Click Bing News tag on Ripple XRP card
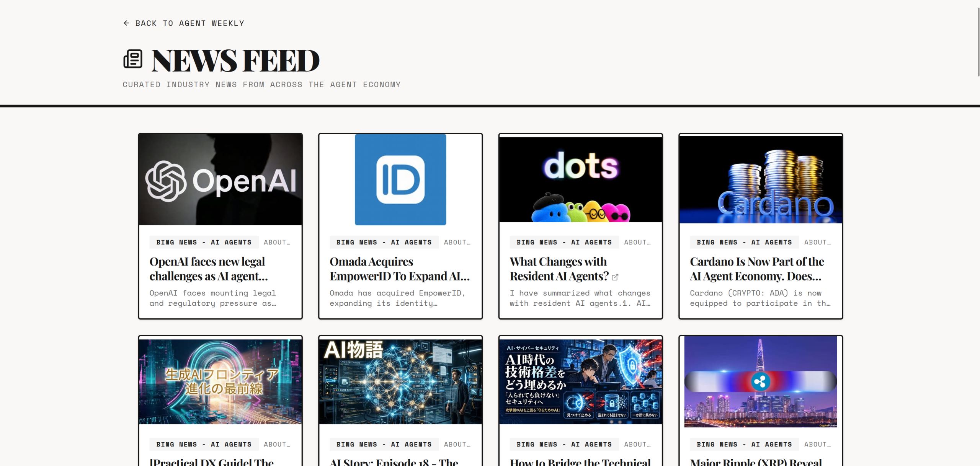 coord(745,444)
